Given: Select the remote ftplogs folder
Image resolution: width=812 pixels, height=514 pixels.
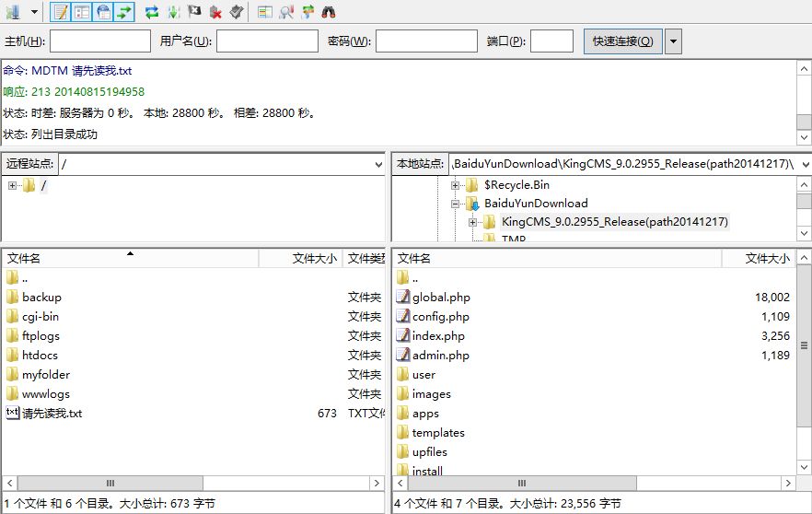Looking at the screenshot, I should [41, 336].
